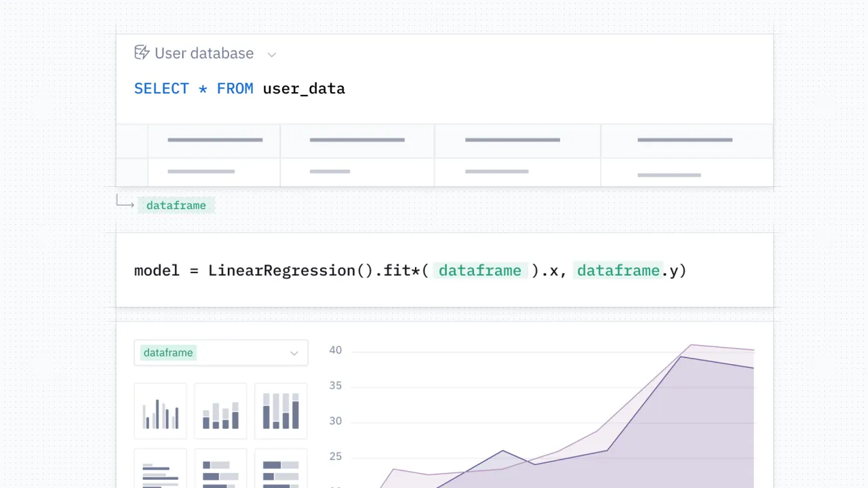Select the stacked bar chart type icon
Screen dimensions: 868x488
220,411
